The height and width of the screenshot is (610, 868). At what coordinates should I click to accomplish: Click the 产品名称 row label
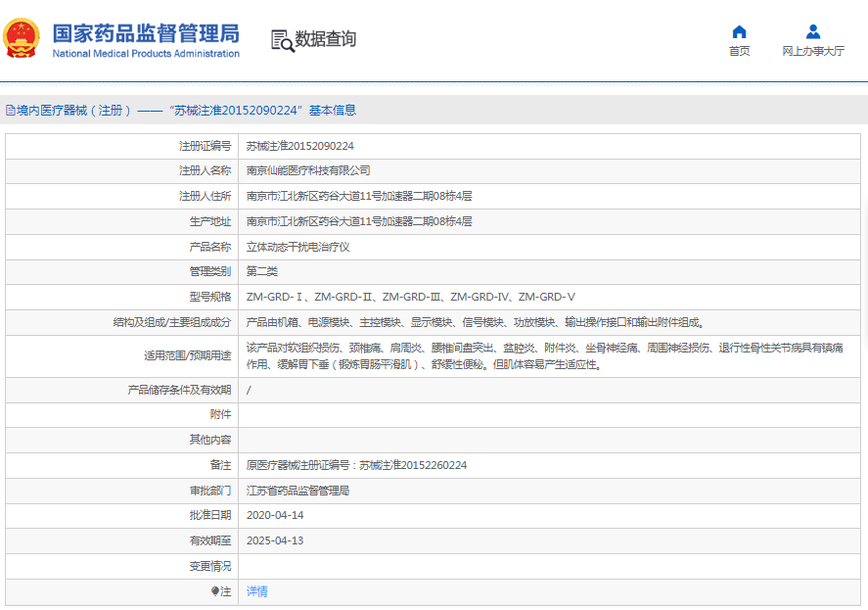pyautogui.click(x=210, y=247)
